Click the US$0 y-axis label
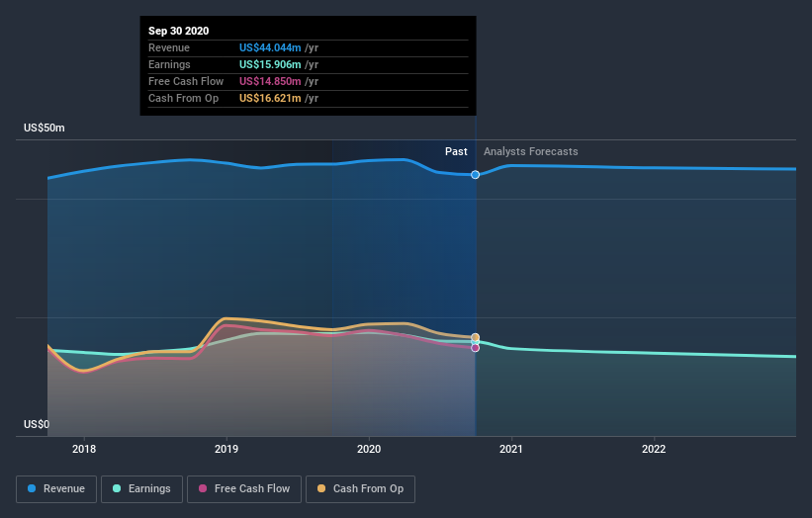The image size is (812, 518). [37, 424]
